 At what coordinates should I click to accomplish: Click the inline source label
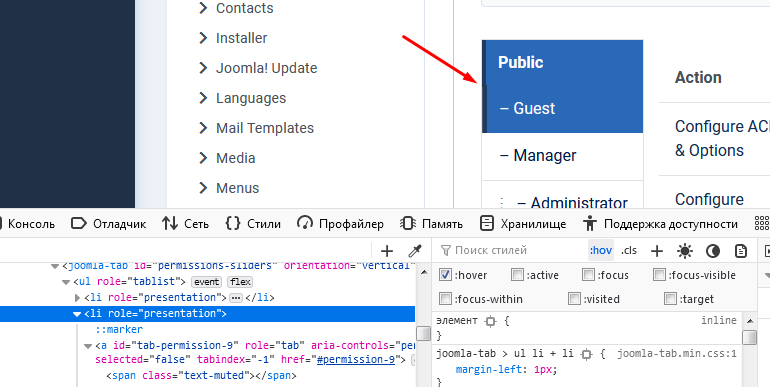point(719,320)
